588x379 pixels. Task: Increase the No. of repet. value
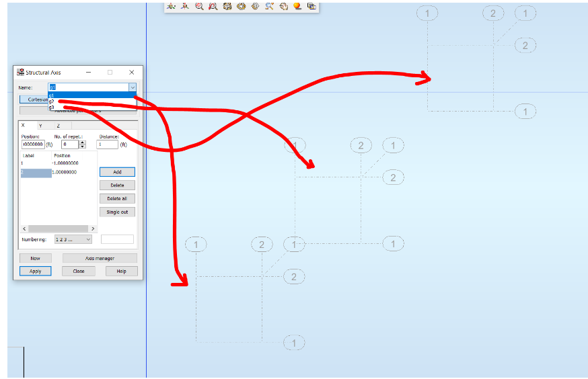coord(83,142)
